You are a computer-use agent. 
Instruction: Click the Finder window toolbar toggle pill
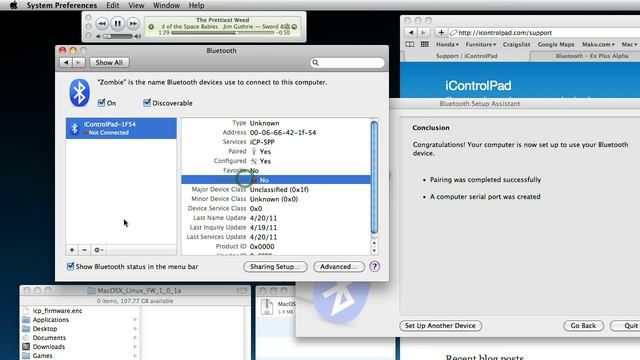(241, 291)
